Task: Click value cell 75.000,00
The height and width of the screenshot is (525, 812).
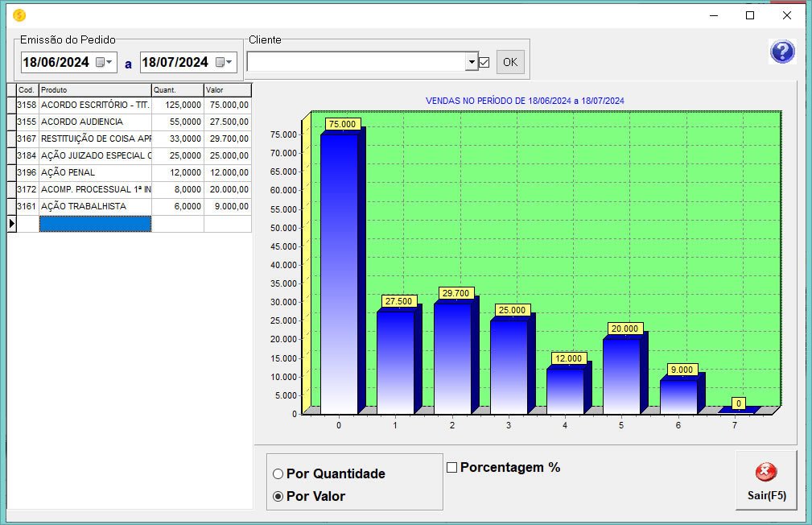Action: 228,105
